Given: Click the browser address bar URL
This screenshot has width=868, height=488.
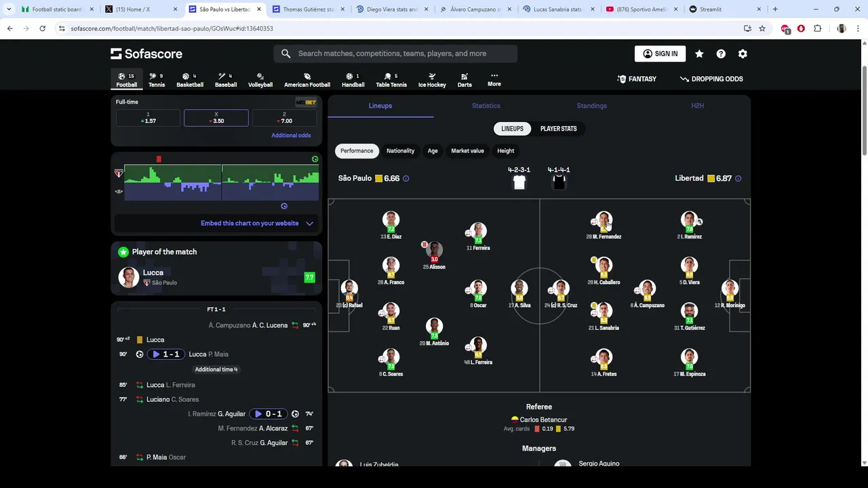Looking at the screenshot, I should 172,28.
